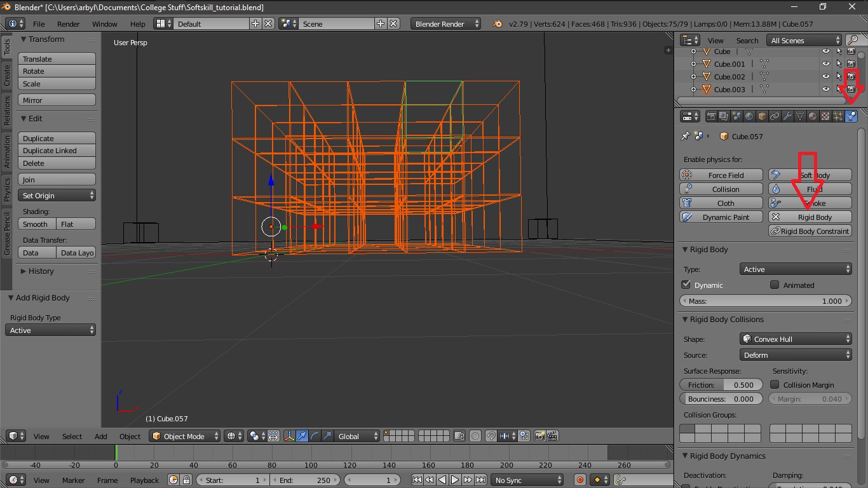Open the Render camera properties tab
Viewport: 868px width, 488px height.
coord(711,116)
